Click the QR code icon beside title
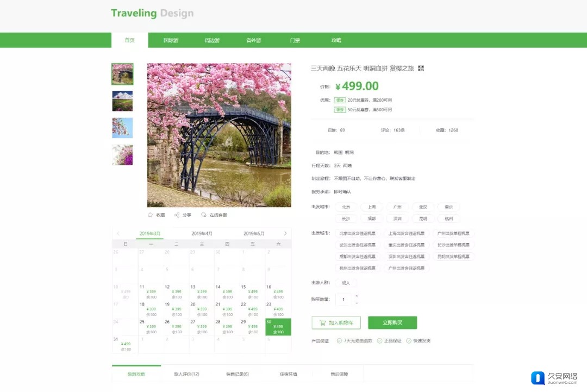Viewport: 587px width, 392px height. tap(421, 69)
